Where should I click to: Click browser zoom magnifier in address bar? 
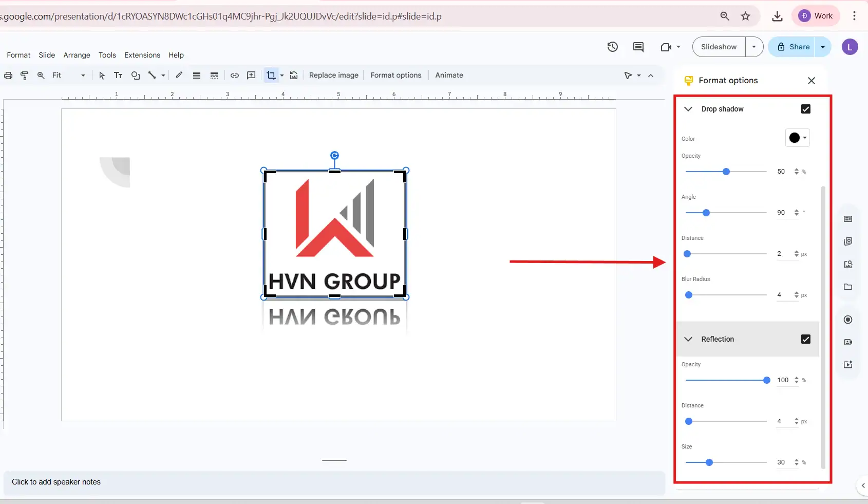click(725, 16)
